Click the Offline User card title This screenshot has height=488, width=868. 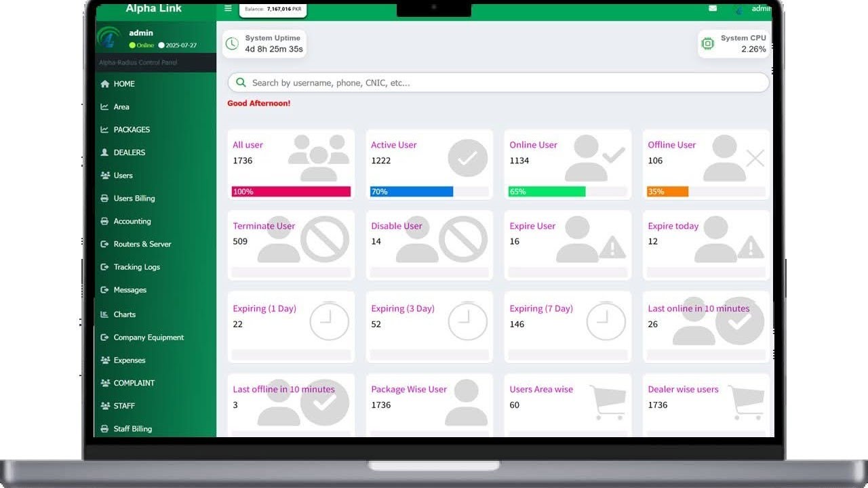671,145
